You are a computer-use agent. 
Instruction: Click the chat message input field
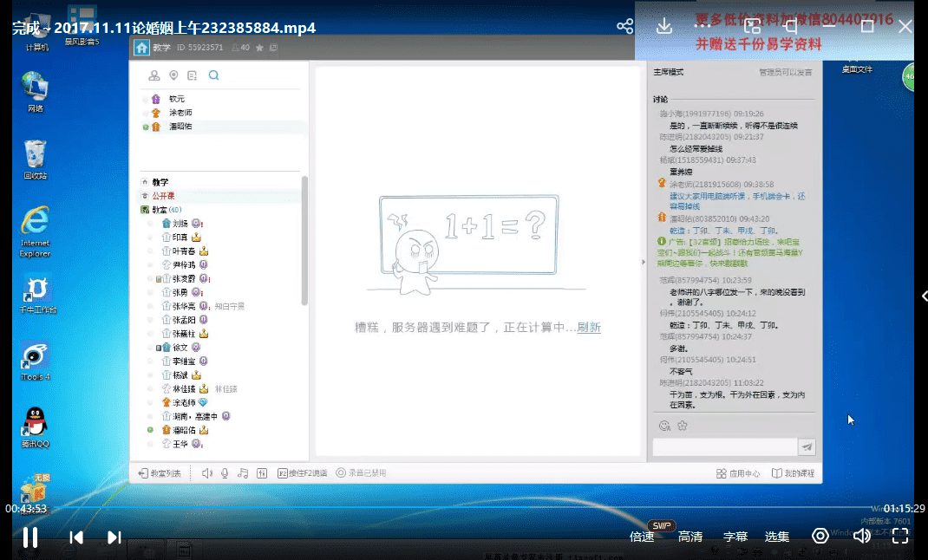(x=724, y=446)
